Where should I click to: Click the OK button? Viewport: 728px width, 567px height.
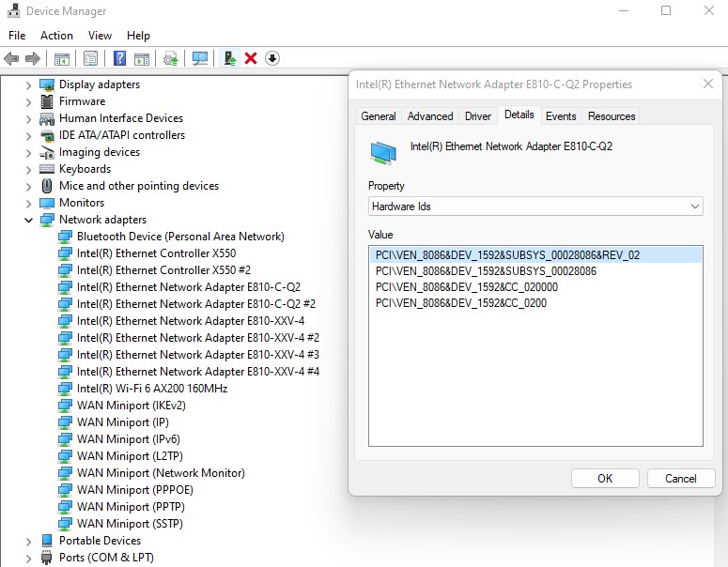(605, 479)
